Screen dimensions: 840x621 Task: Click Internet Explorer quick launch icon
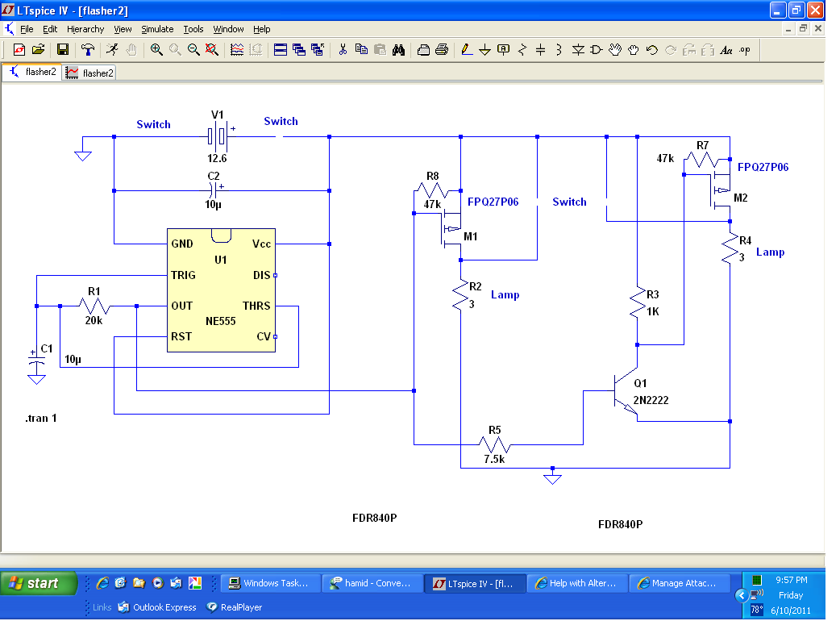click(102, 583)
